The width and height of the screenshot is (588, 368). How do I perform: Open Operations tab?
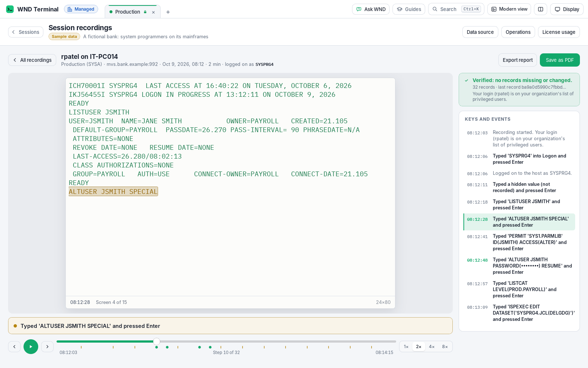tap(518, 32)
